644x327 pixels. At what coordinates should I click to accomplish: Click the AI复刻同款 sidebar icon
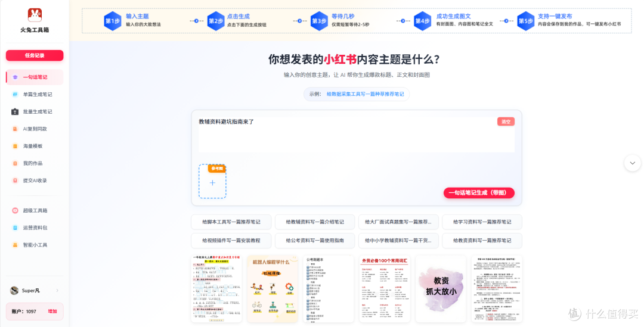tap(15, 129)
